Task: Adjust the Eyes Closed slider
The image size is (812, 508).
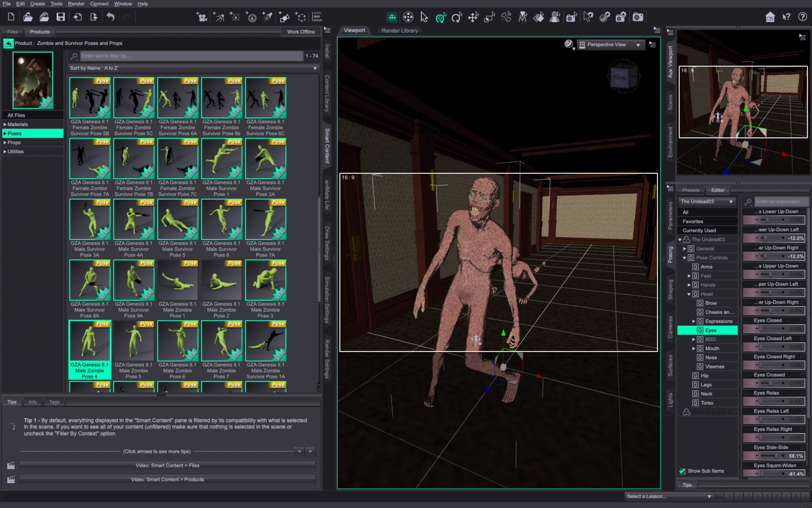Action: click(774, 329)
